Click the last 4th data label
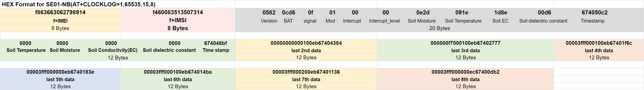 599,50
